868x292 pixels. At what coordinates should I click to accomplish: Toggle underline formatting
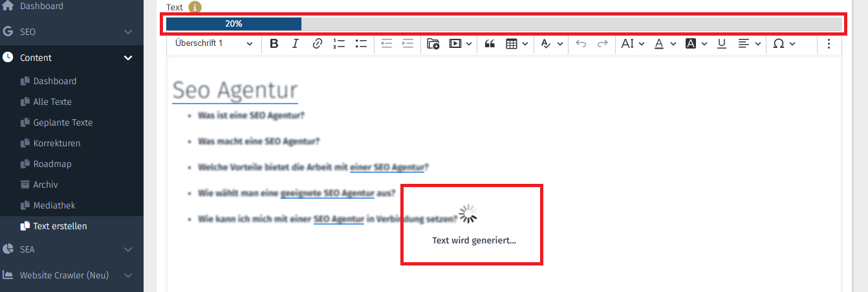[722, 43]
